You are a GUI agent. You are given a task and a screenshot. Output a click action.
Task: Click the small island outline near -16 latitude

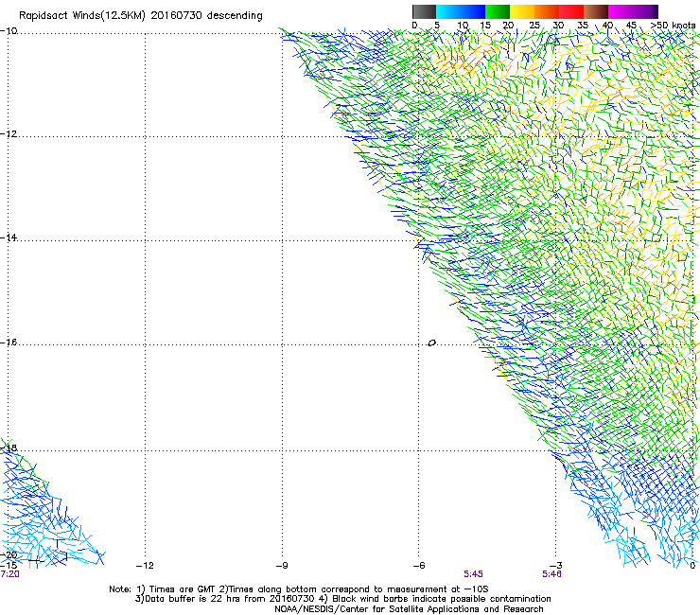point(431,343)
